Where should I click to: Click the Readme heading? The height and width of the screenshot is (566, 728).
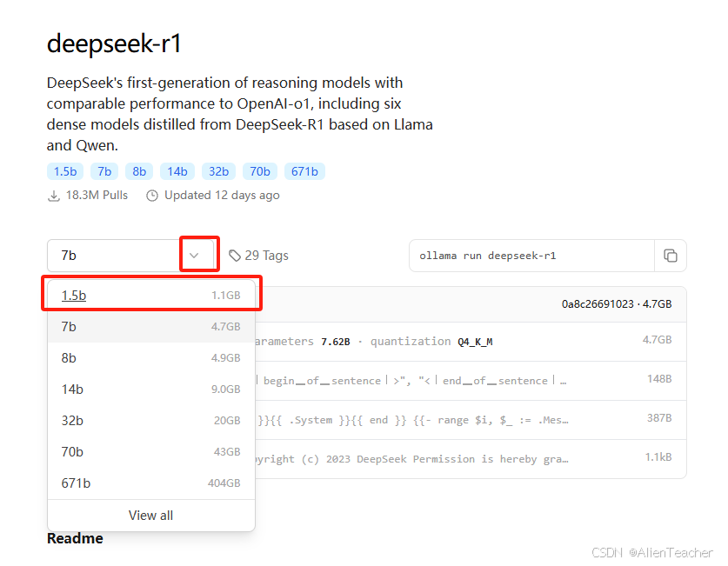tap(75, 538)
